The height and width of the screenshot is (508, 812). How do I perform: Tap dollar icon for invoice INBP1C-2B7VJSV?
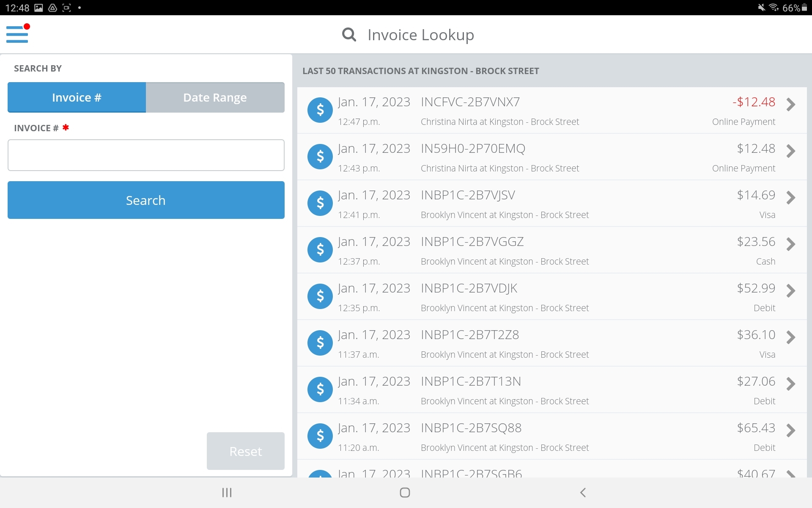click(320, 203)
